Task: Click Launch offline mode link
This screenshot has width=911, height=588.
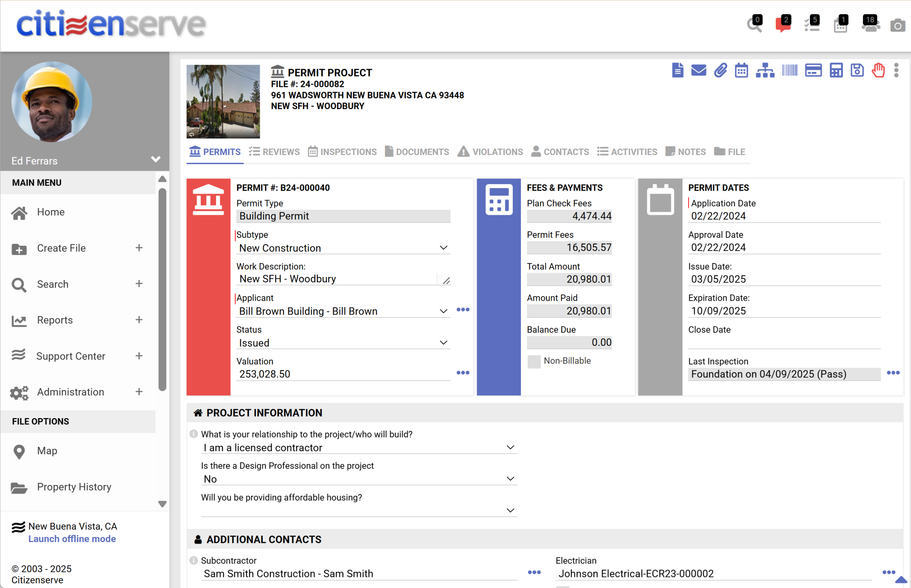Action: click(72, 539)
